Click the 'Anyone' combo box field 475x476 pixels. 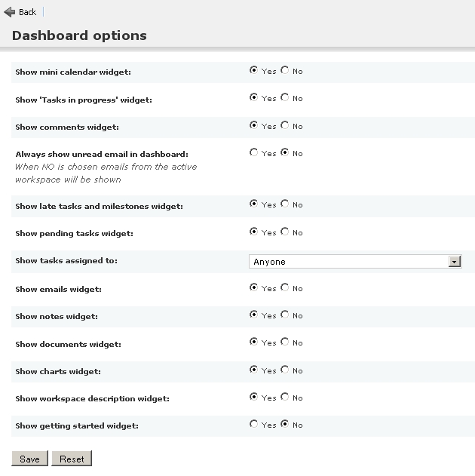[348, 262]
